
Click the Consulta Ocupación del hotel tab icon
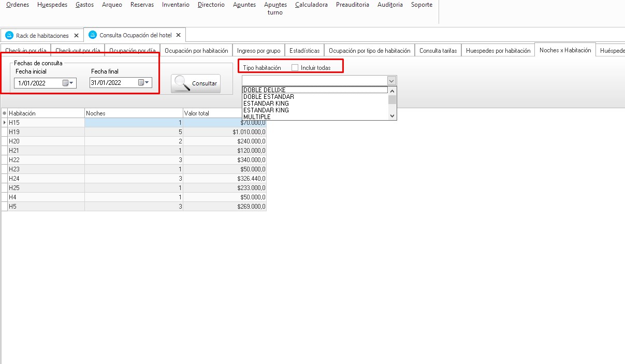tap(93, 35)
